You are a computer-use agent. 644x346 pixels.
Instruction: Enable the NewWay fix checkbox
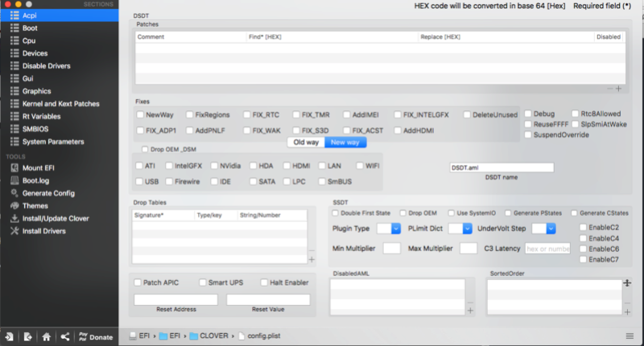click(140, 114)
